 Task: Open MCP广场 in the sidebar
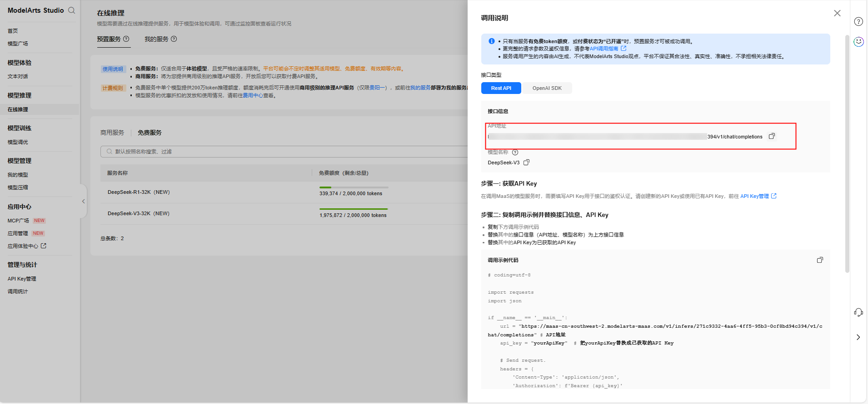click(x=18, y=221)
